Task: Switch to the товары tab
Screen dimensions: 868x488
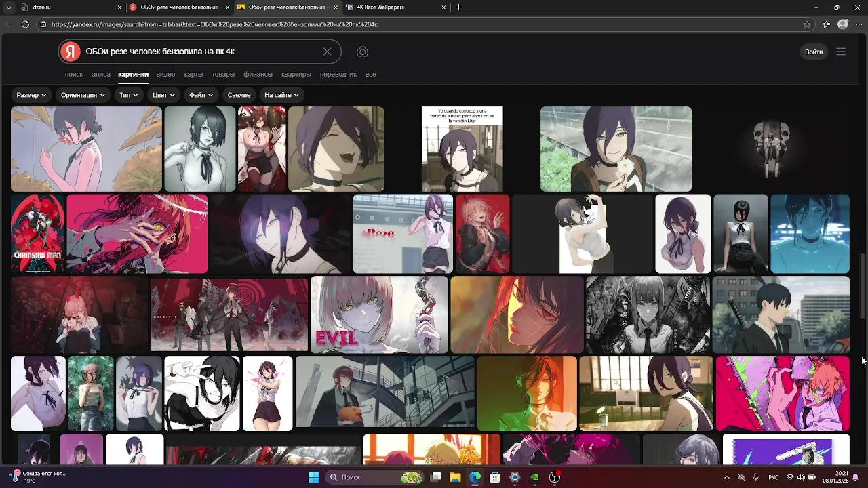Action: point(223,74)
